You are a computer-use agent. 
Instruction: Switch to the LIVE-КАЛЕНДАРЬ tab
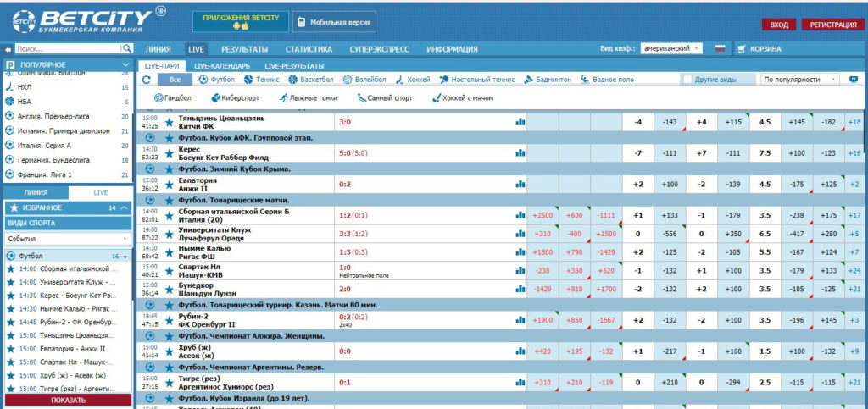click(x=221, y=66)
